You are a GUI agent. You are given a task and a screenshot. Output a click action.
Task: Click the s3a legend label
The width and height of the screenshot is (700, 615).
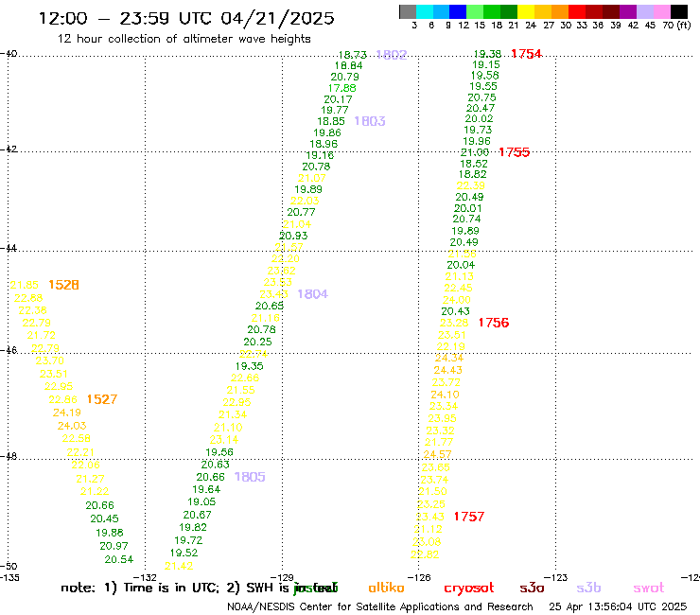coord(532,588)
